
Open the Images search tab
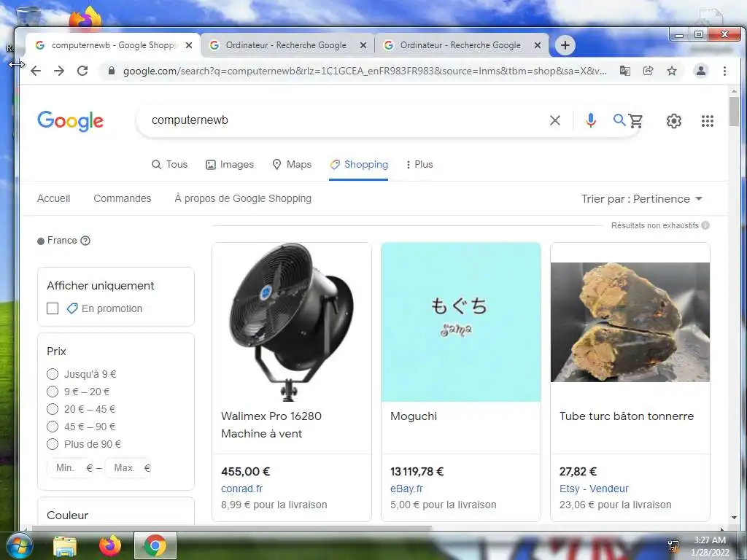tap(230, 165)
